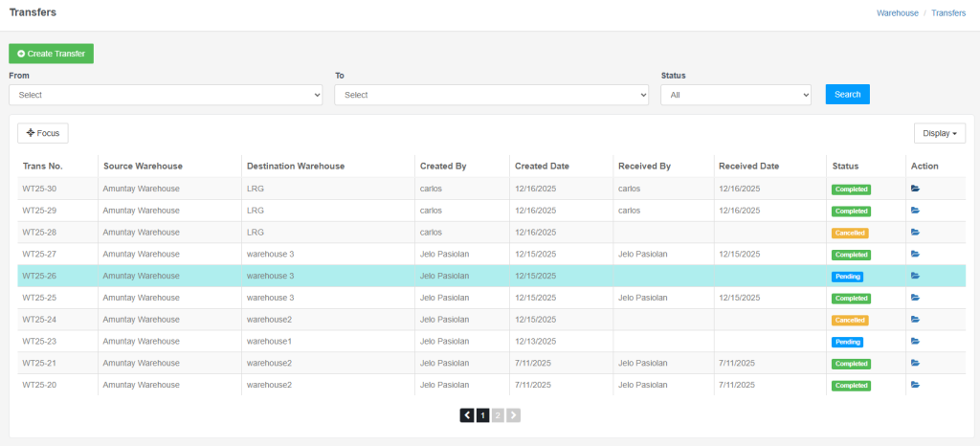The image size is (980, 446).
Task: Click the Focus button above the table
Action: (x=43, y=133)
